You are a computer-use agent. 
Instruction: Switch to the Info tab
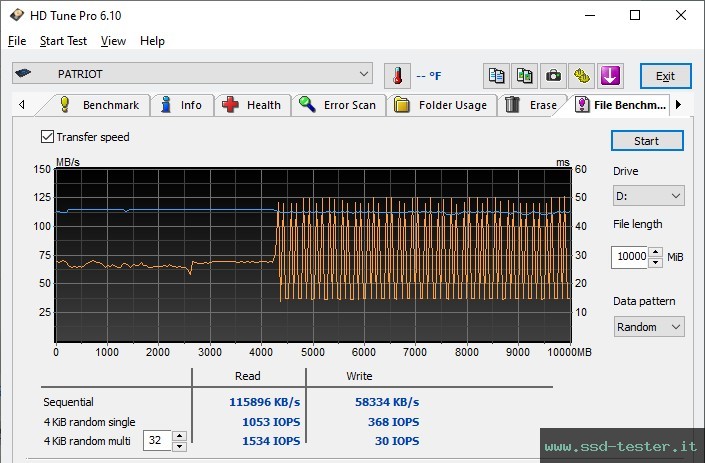coord(182,105)
